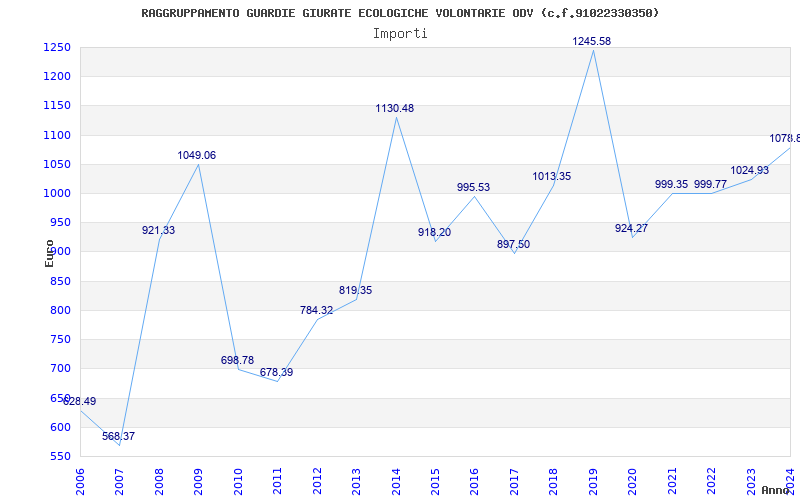Click the y-axis value 700
Image resolution: width=800 pixels, height=500 pixels.
pyautogui.click(x=60, y=368)
